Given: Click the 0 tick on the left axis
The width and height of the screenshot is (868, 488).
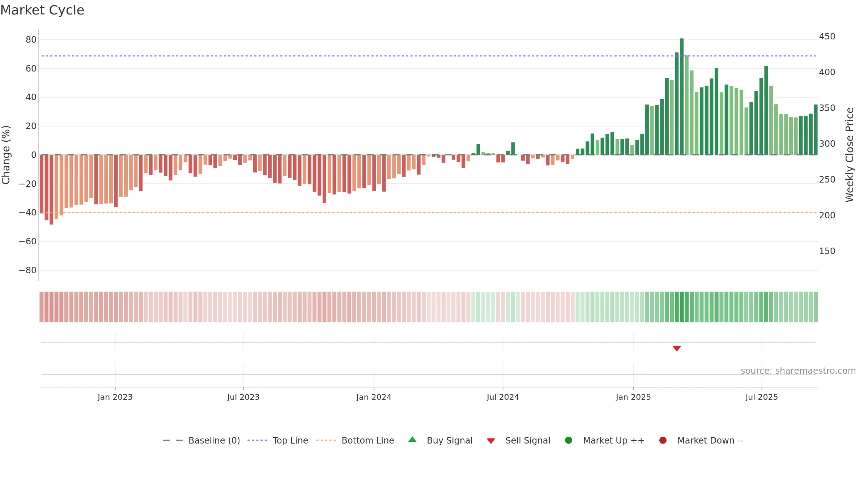Looking at the screenshot, I should (x=34, y=155).
